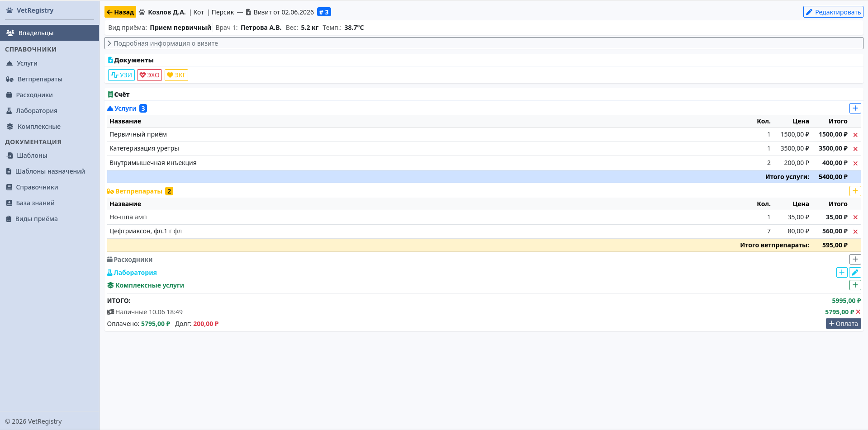Remove Но-шпа drug row
The image size is (868, 430).
click(x=855, y=217)
